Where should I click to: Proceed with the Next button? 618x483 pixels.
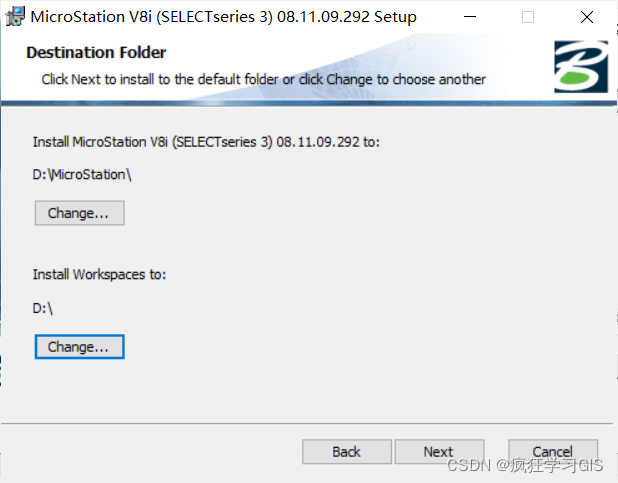pos(439,452)
